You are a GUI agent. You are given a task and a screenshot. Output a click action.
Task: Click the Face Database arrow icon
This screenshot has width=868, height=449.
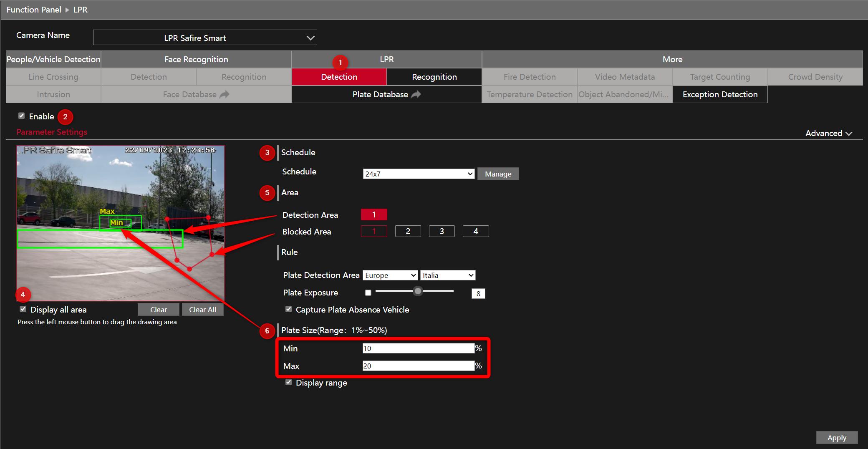(x=225, y=95)
